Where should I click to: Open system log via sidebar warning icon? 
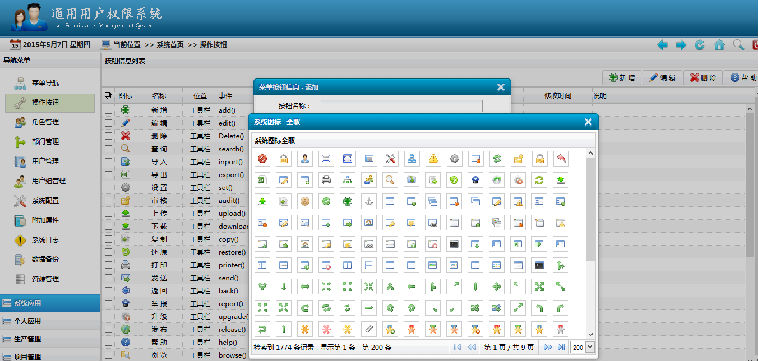(20, 240)
